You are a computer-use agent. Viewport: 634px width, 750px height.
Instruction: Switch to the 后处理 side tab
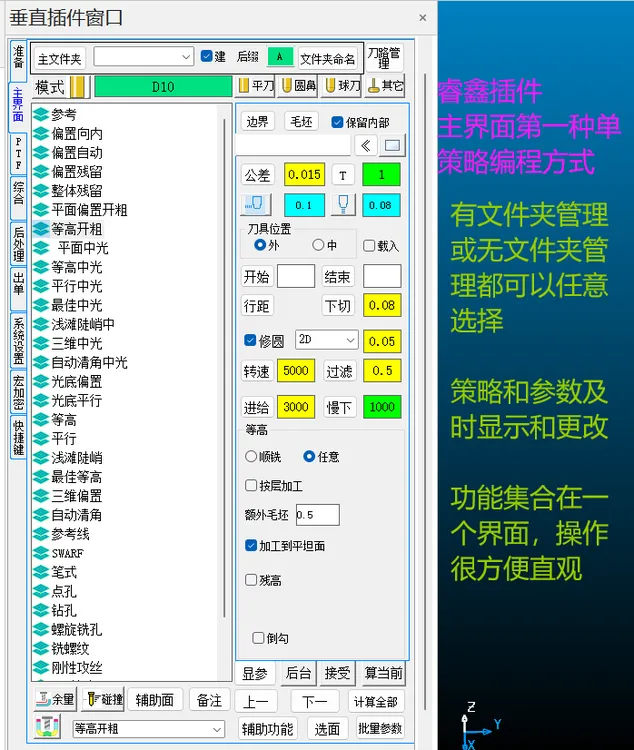click(18, 244)
